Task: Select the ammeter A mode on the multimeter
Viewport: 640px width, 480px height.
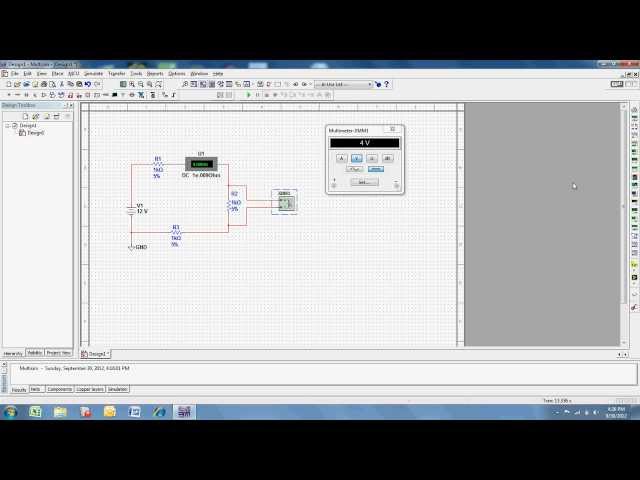Action: [x=342, y=158]
